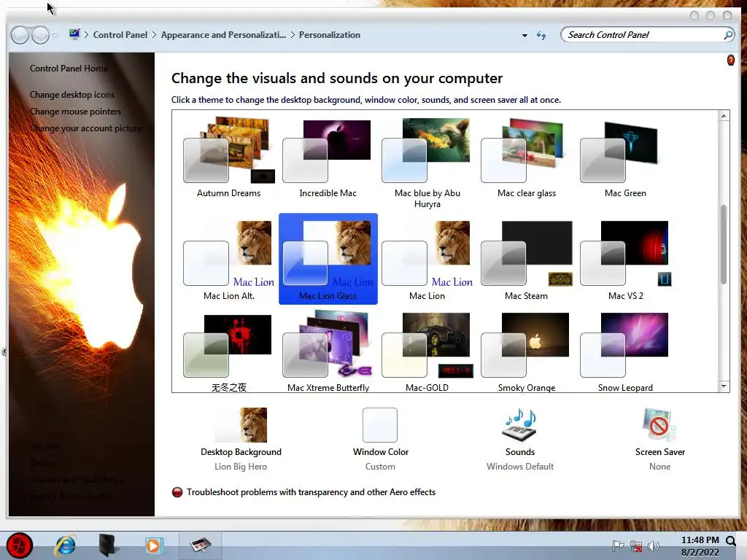Apply the Mac Lion Alt. theme
This screenshot has width=747, height=560.
click(228, 259)
